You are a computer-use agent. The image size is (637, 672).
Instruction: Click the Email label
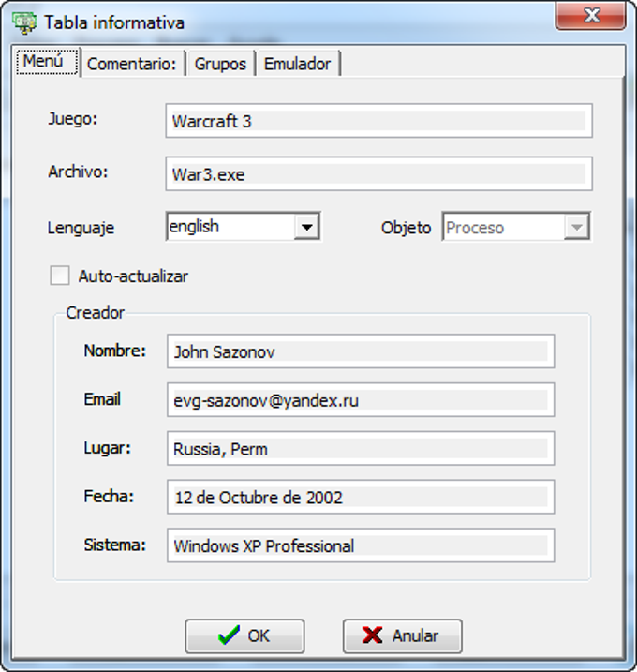coord(102,399)
